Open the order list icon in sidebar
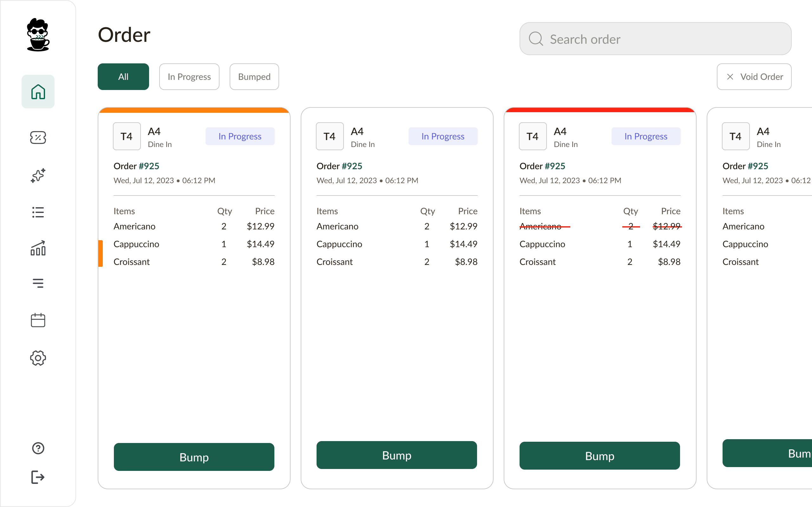 (38, 212)
